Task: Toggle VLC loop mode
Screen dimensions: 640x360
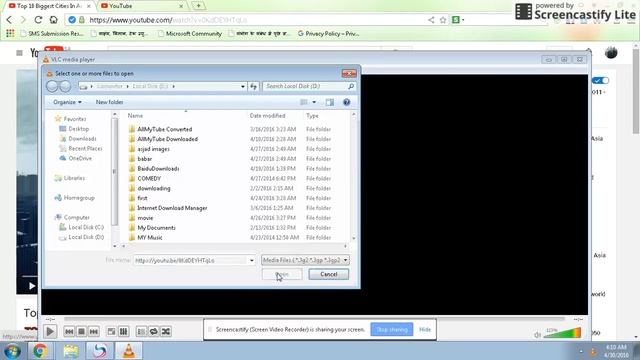Action: [153, 331]
